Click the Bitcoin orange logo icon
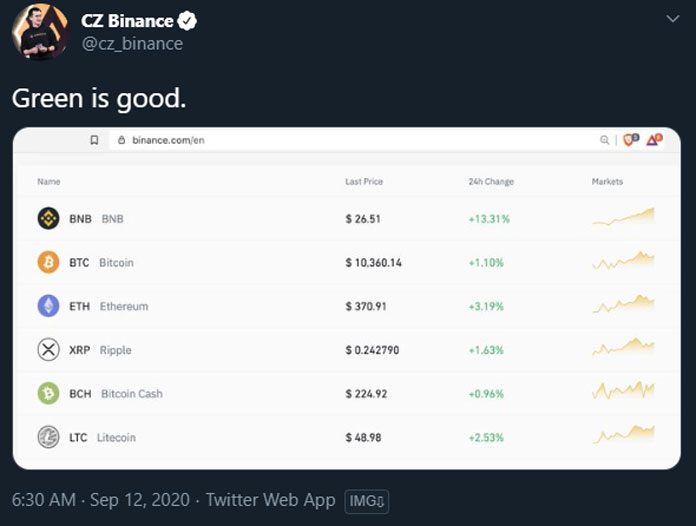The image size is (696, 526). tap(48, 262)
